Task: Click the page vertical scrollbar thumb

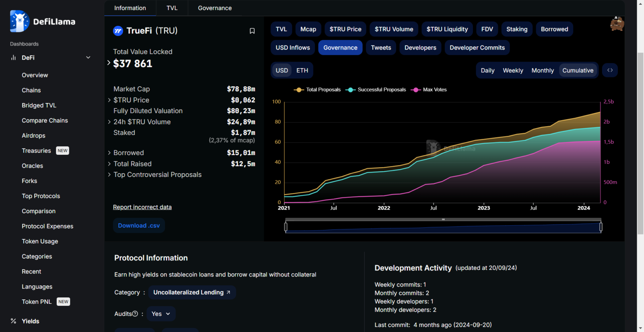Action: tap(640, 143)
